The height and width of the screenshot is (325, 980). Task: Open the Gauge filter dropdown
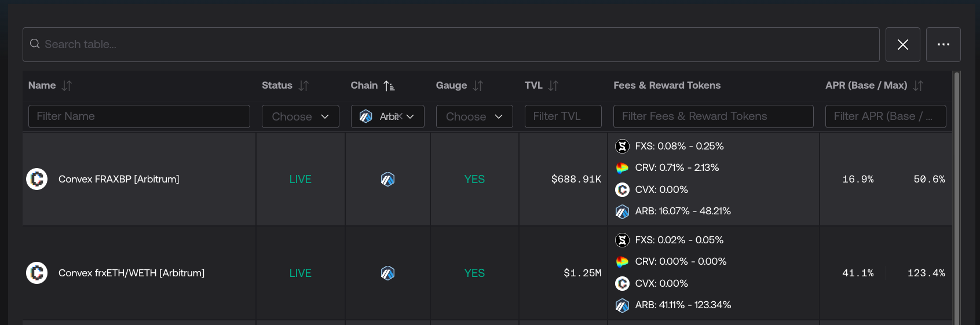click(474, 116)
